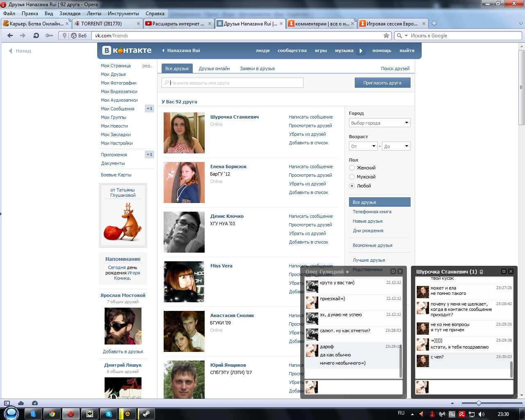Open the search engine dropdown in Google box
This screenshot has width=525, height=420.
406,36
